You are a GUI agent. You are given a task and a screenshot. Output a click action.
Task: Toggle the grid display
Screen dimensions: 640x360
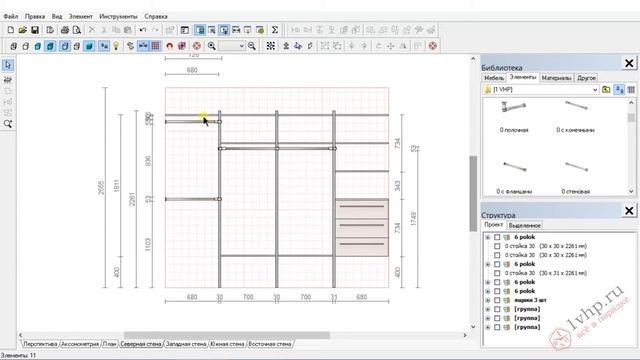tap(156, 46)
